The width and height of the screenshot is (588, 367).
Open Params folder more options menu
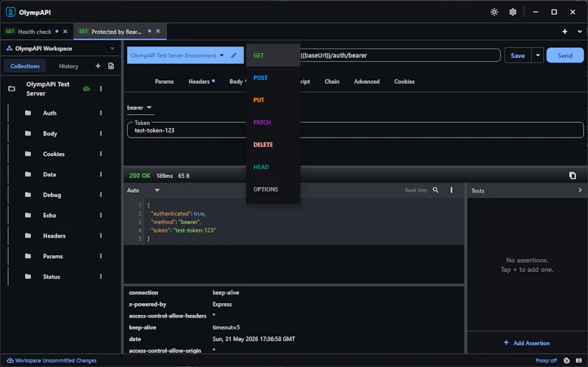(101, 256)
